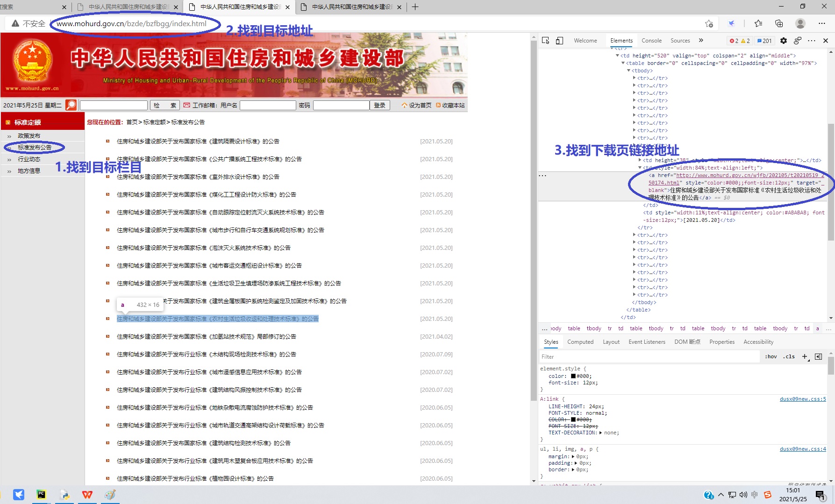835x504 pixels.
Task: Open PyCharm from the taskbar
Action: [x=41, y=495]
